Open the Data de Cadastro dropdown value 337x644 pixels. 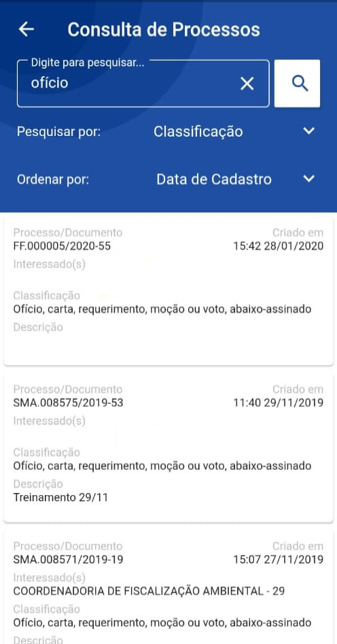click(x=214, y=180)
